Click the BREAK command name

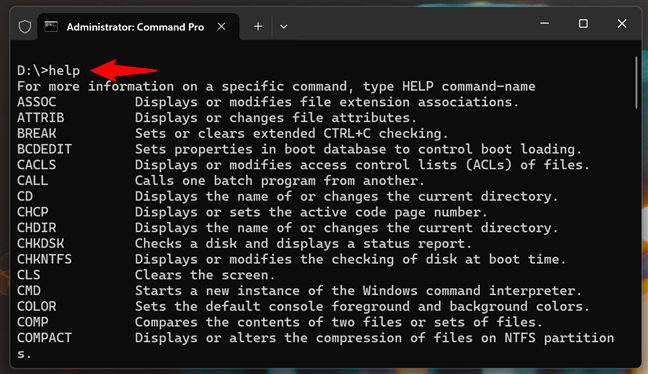(36, 133)
